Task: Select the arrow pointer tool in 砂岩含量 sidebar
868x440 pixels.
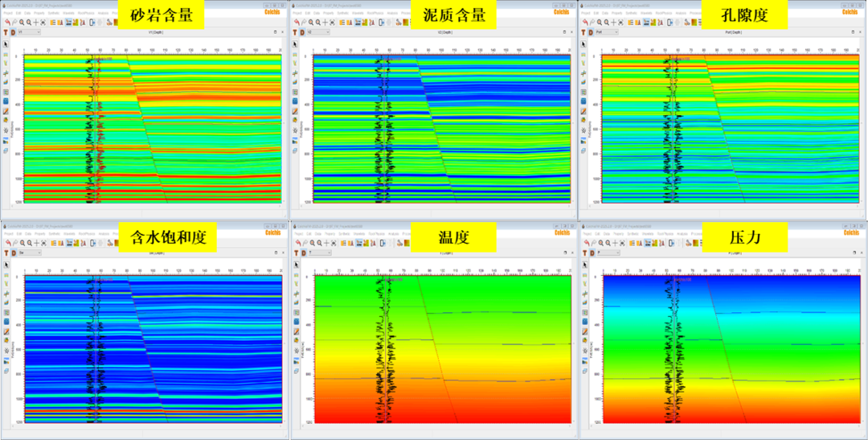Action: pos(6,43)
